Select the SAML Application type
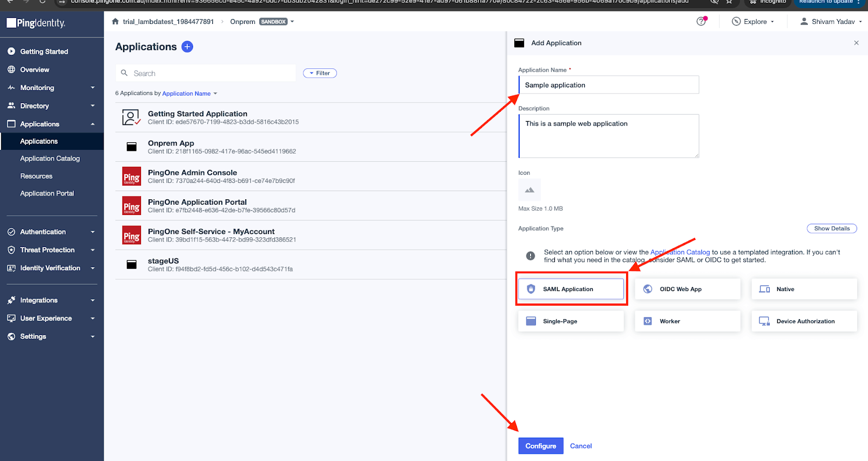Viewport: 868px width, 461px height. 571,289
